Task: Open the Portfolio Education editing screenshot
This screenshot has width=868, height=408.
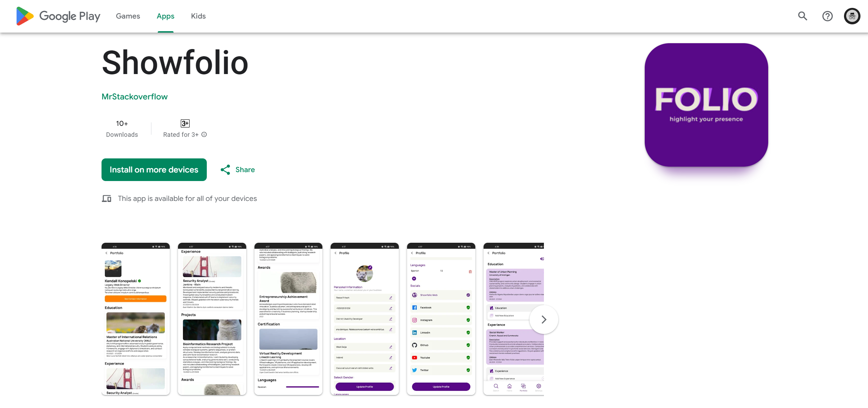Action: point(513,319)
